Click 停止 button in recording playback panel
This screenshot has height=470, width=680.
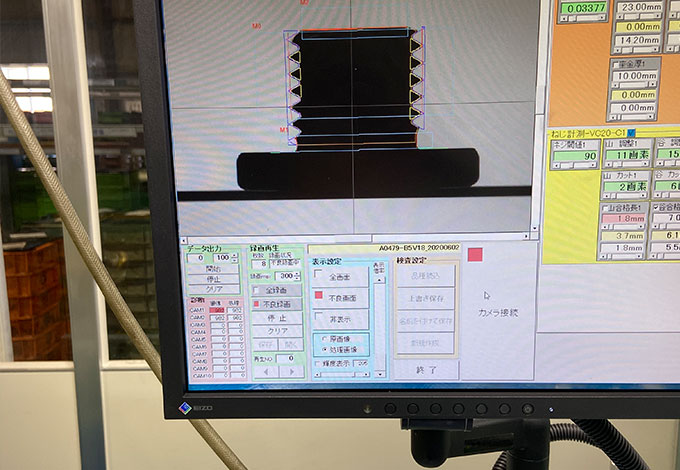point(277,317)
